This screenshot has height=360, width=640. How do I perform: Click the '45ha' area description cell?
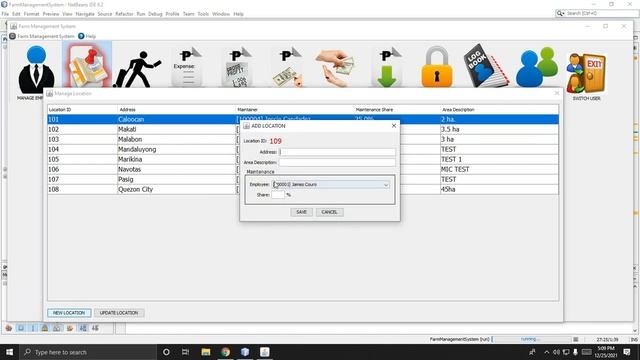coord(499,189)
